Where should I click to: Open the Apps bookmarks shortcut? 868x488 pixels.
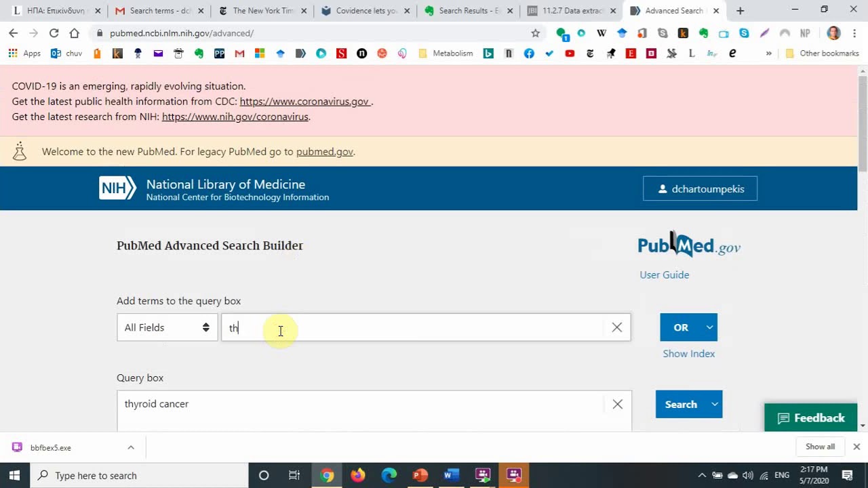(x=24, y=54)
